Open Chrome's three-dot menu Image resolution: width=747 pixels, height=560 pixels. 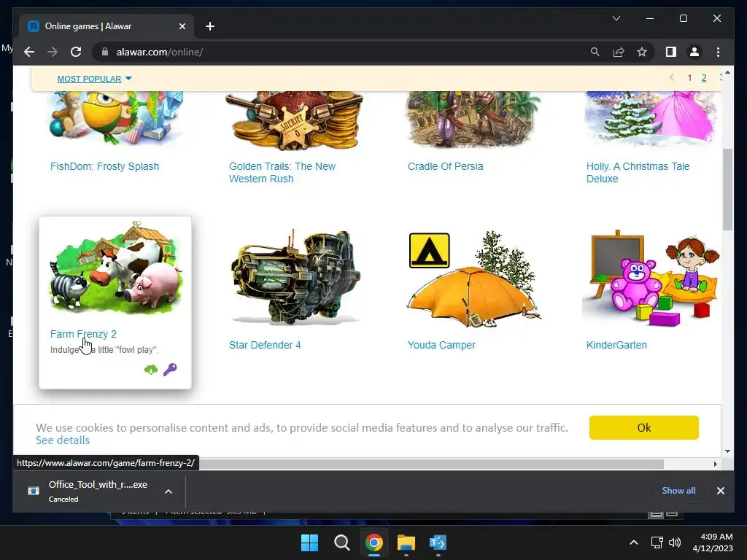[x=718, y=52]
